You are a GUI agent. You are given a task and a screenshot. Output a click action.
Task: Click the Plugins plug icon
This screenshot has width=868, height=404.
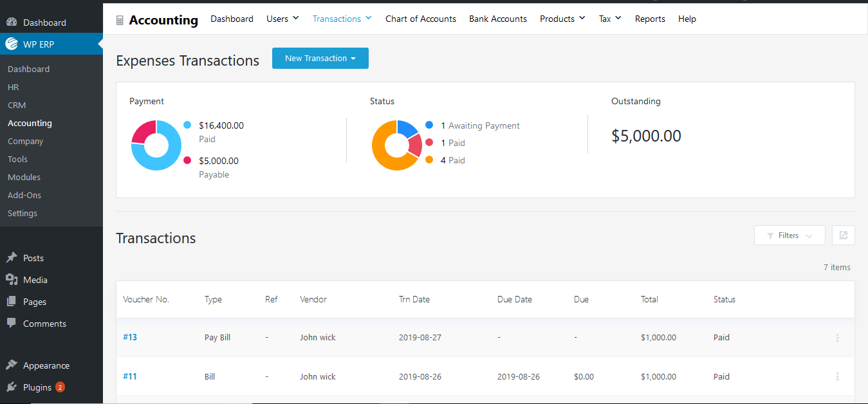[12, 387]
